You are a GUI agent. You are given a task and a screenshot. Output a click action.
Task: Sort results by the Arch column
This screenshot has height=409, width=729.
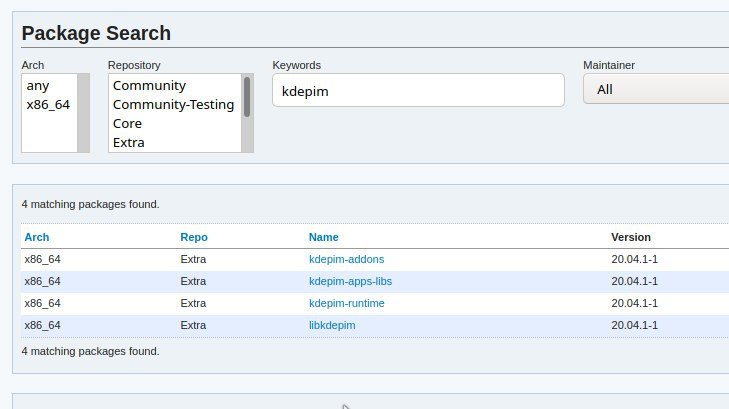click(37, 237)
